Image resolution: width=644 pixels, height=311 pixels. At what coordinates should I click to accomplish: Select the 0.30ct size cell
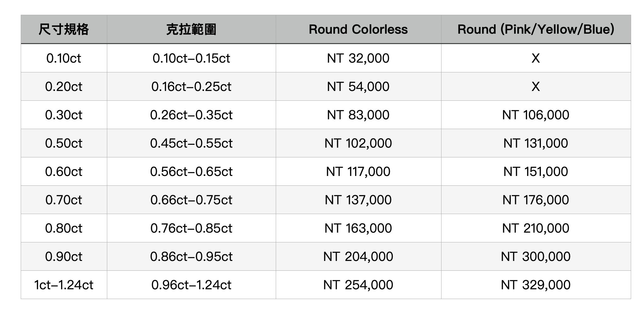click(x=64, y=115)
